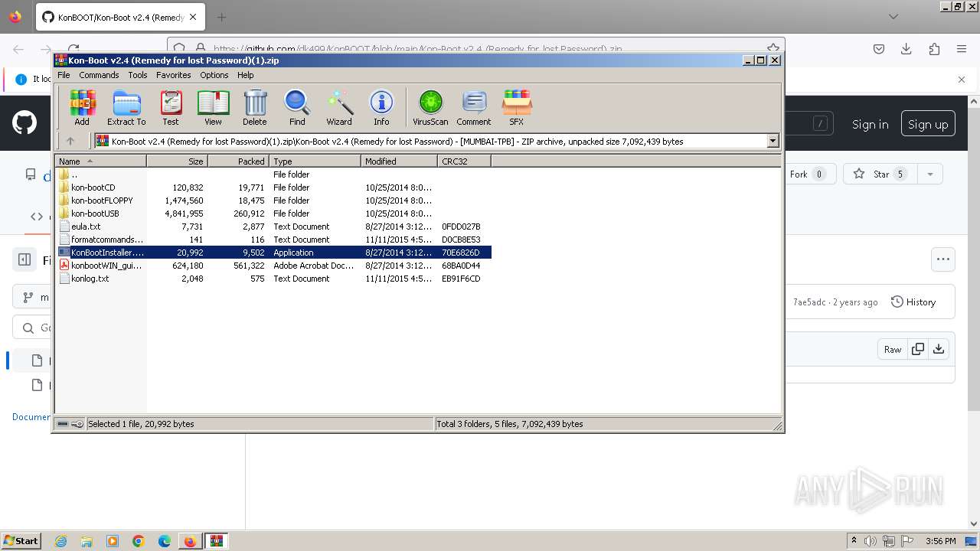Click the Firefox Pocket save icon
The width and height of the screenshot is (980, 551).
coord(879,49)
